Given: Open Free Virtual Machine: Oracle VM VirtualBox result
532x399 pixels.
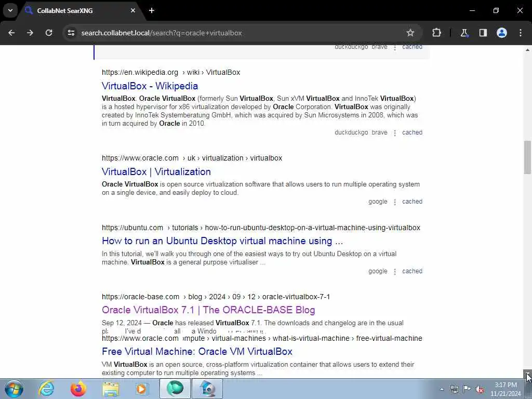Looking at the screenshot, I should [197, 352].
